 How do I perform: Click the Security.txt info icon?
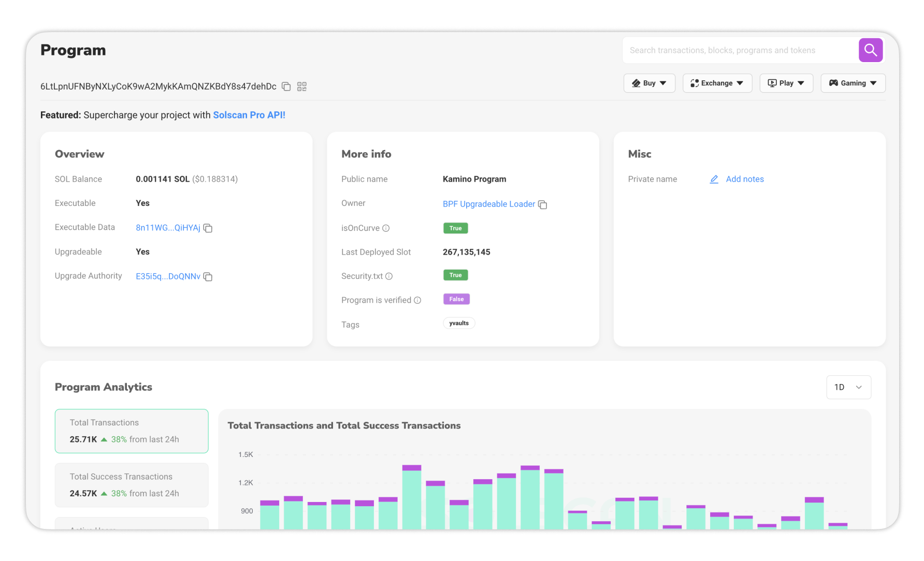tap(389, 276)
